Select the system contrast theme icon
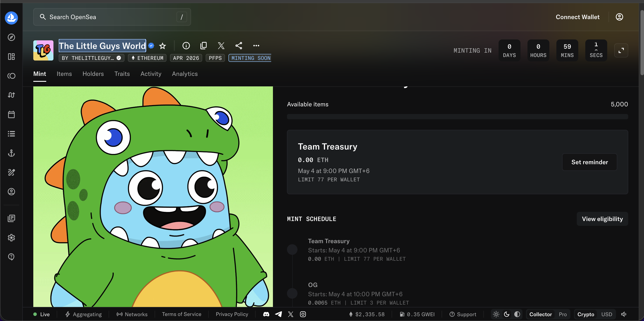The image size is (644, 321). [x=517, y=314]
